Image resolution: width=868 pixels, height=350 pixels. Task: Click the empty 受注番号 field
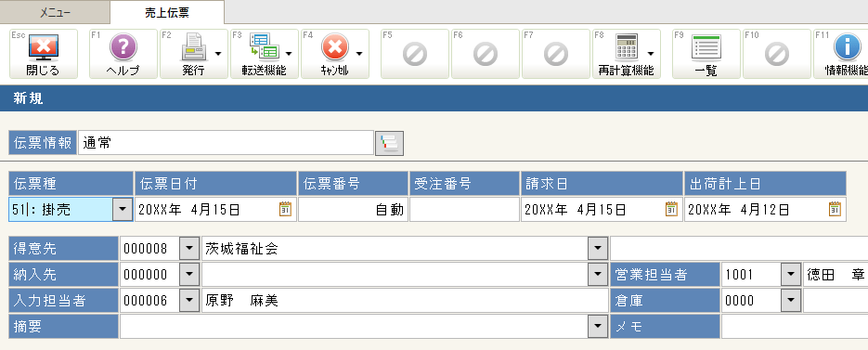(x=464, y=209)
